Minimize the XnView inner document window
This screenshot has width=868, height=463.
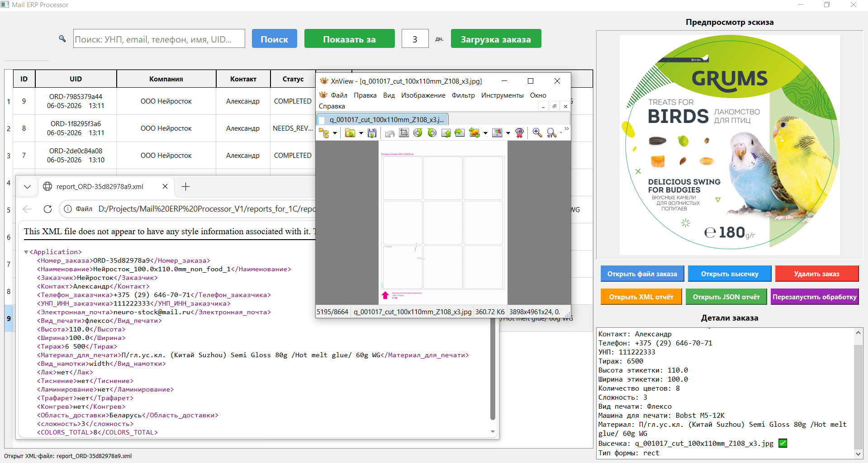click(543, 107)
